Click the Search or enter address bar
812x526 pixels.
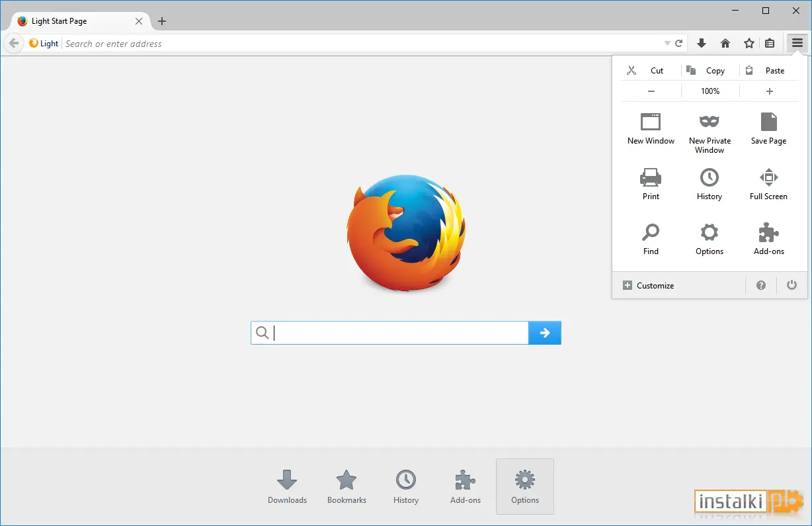coord(362,44)
